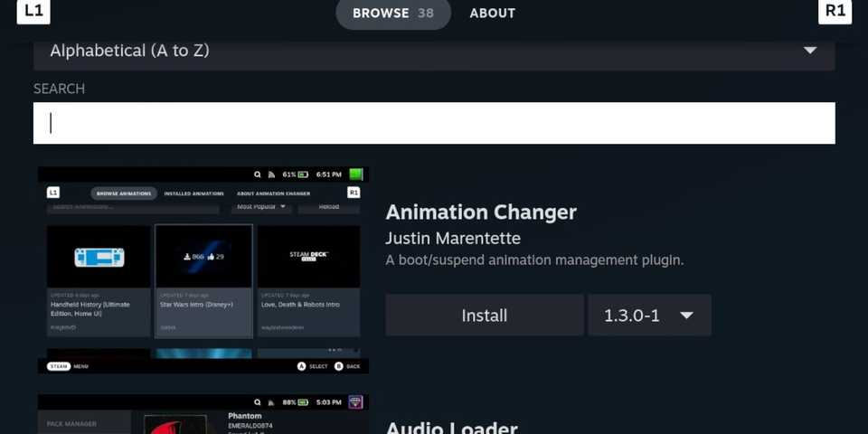Select the Star Wars Intro animation card

pos(203,280)
